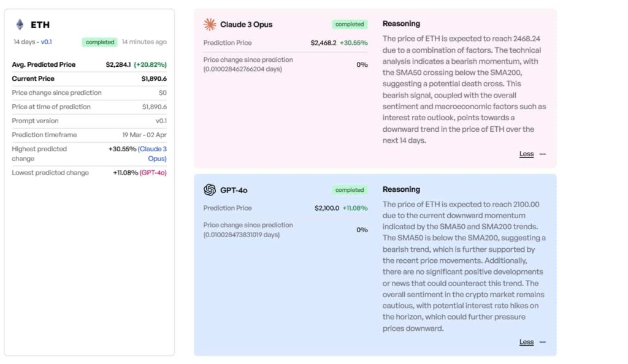Collapse GPT-4o reasoning with Less
628x364 pixels.
point(526,343)
